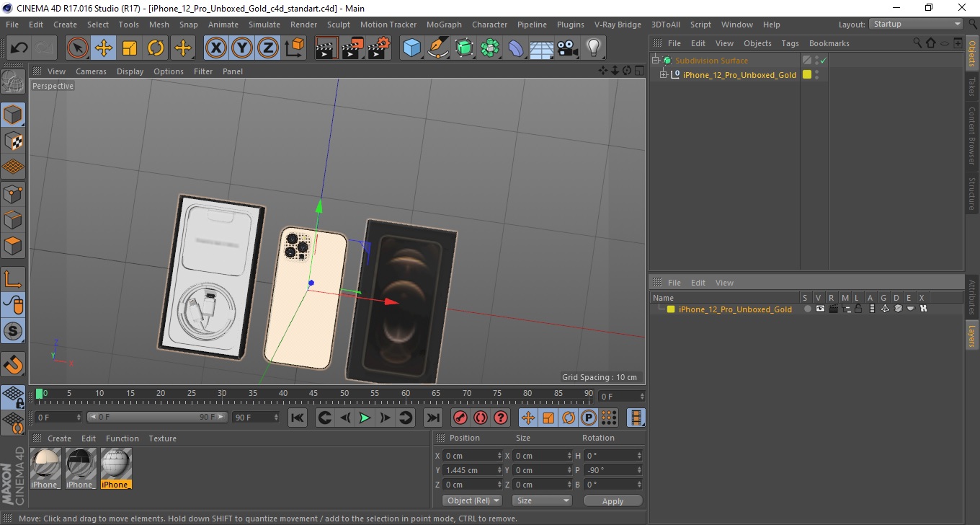This screenshot has height=525, width=980.
Task: Add a Cube primitive object
Action: [411, 48]
